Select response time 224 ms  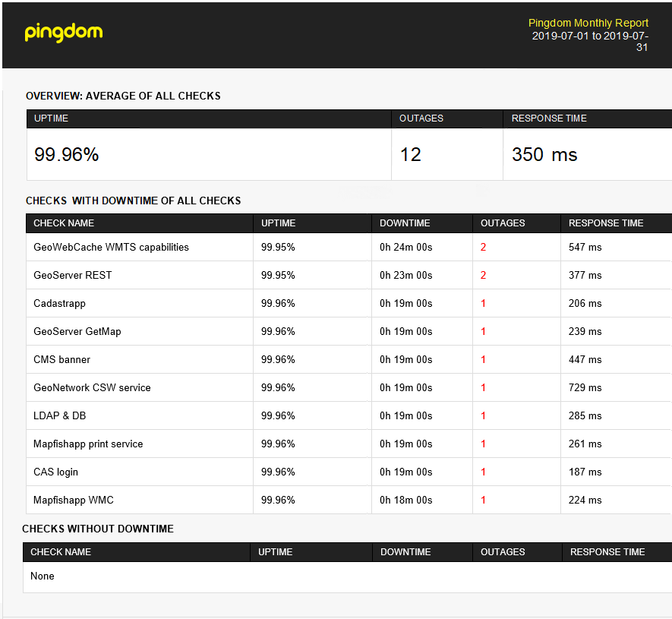(x=585, y=500)
